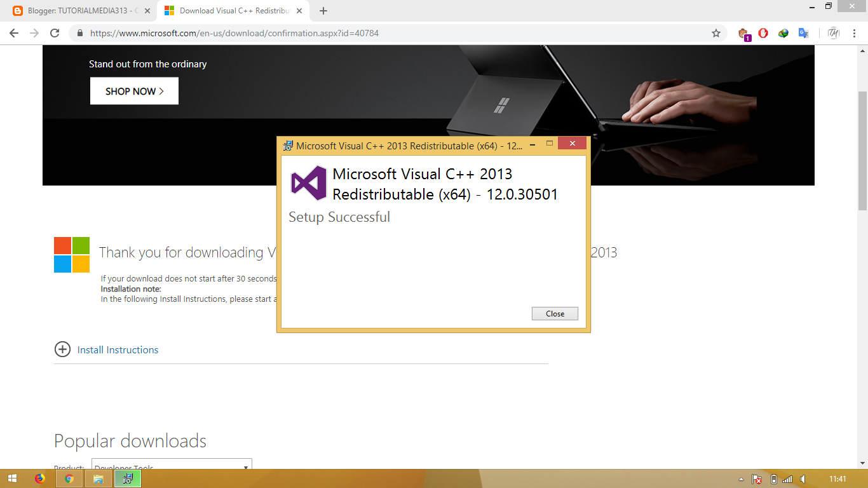Click the padlock site info icon

pos(80,33)
